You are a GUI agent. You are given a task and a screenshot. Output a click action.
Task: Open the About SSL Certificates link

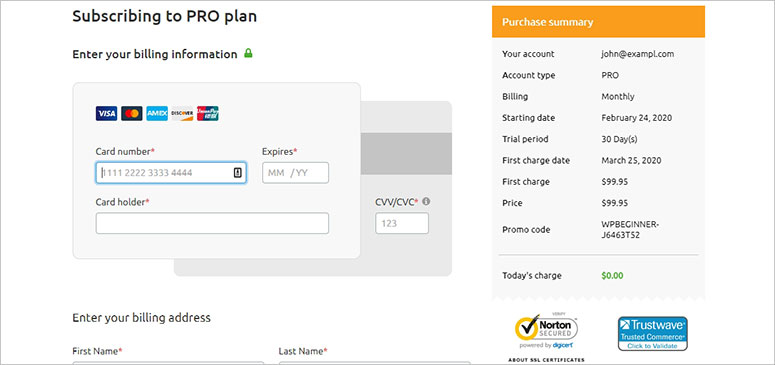[546, 360]
